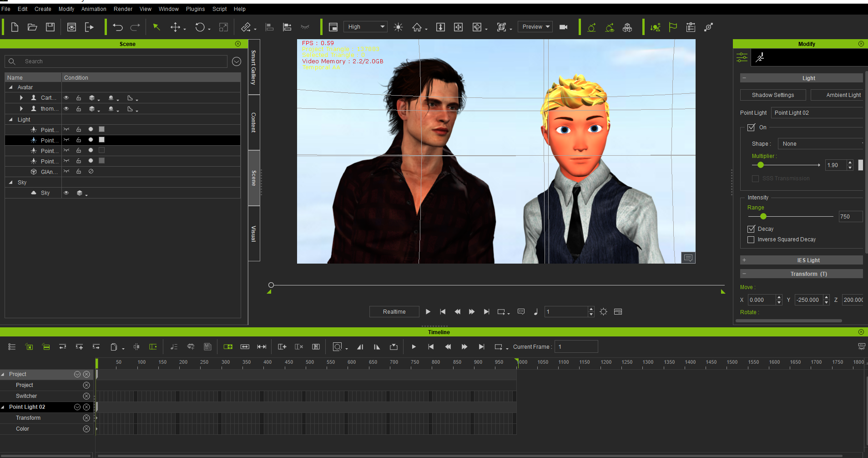Click the Timeline track list icon

tap(12, 347)
